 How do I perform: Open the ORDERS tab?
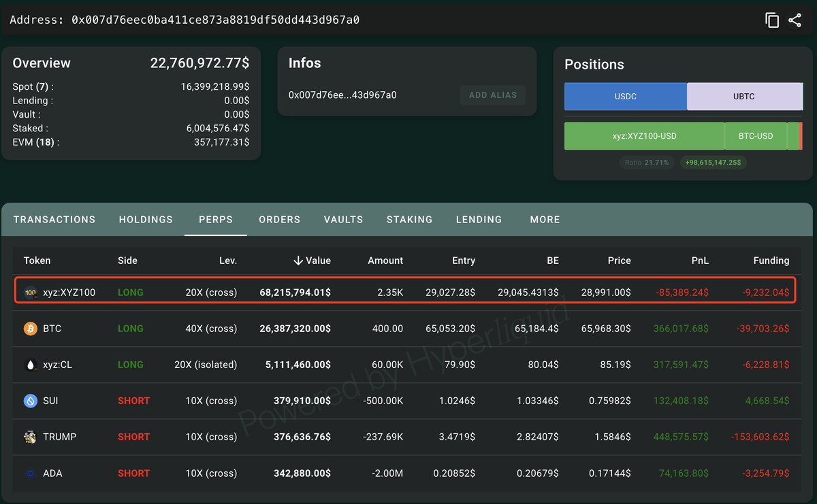[x=279, y=220]
